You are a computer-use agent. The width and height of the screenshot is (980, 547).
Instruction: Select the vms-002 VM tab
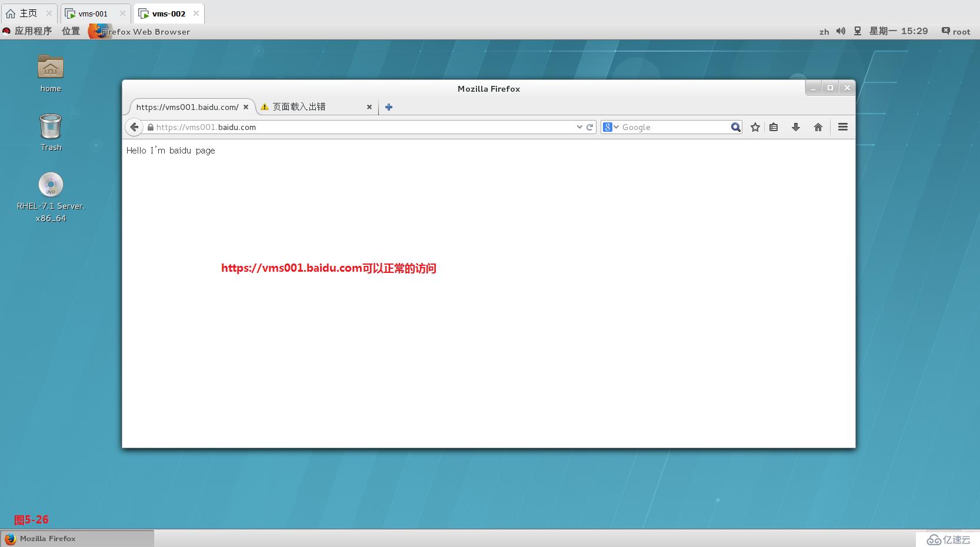pos(169,14)
